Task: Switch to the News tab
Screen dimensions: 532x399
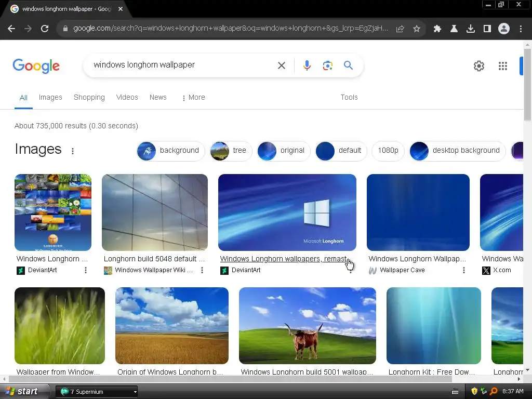Action: click(158, 97)
